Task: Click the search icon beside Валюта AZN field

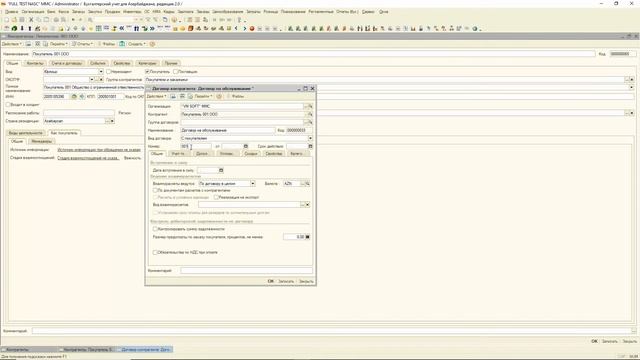Action: (307, 184)
